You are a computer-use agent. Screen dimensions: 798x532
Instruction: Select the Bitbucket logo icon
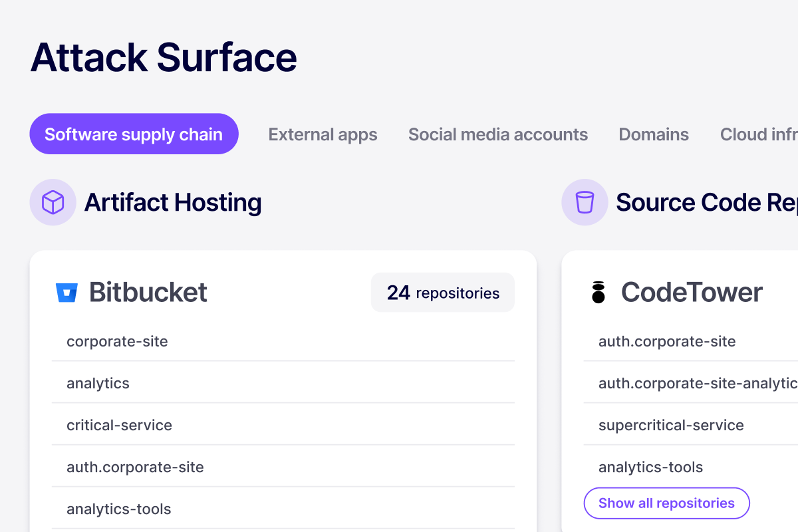click(68, 291)
